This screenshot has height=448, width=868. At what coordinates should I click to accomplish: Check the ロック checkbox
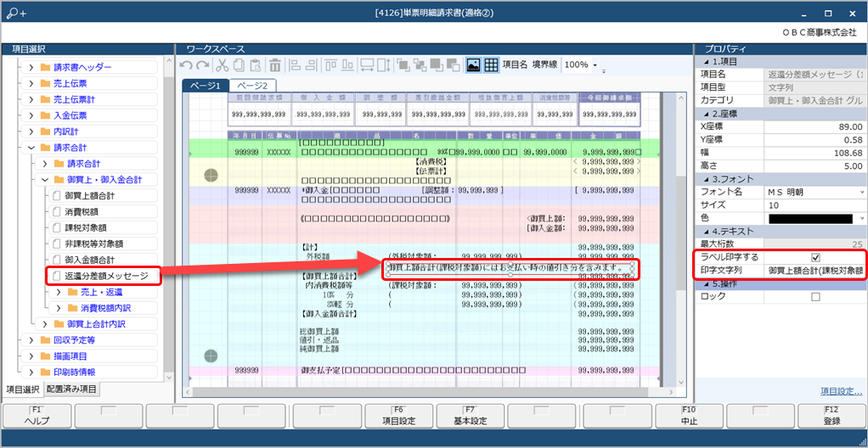click(814, 297)
